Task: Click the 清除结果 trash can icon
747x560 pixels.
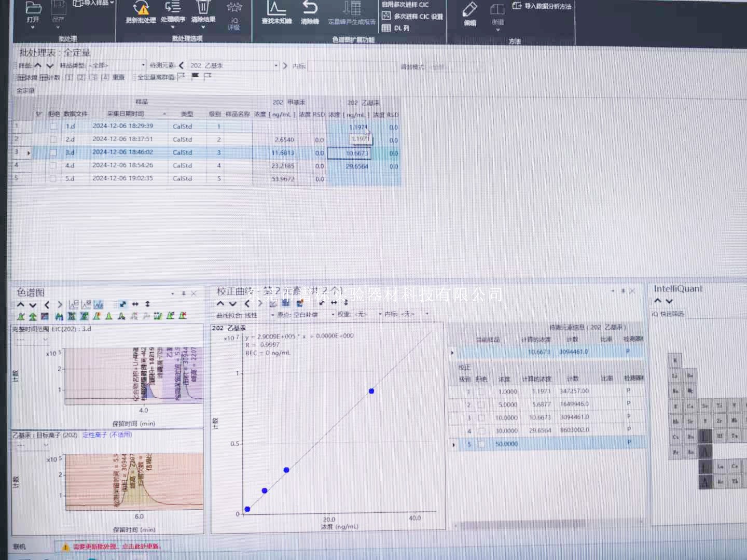Action: pyautogui.click(x=203, y=8)
